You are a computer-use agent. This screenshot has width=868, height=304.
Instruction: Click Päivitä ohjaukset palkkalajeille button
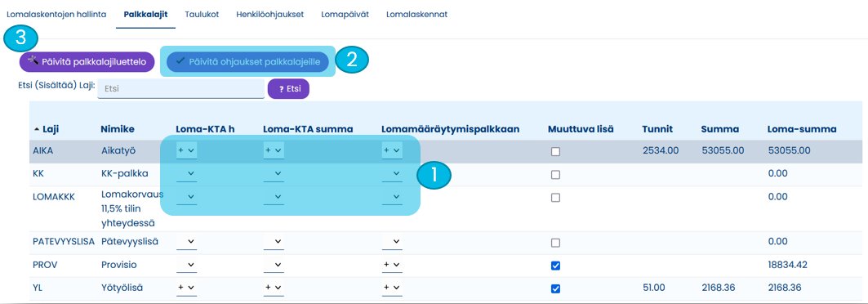pos(247,62)
